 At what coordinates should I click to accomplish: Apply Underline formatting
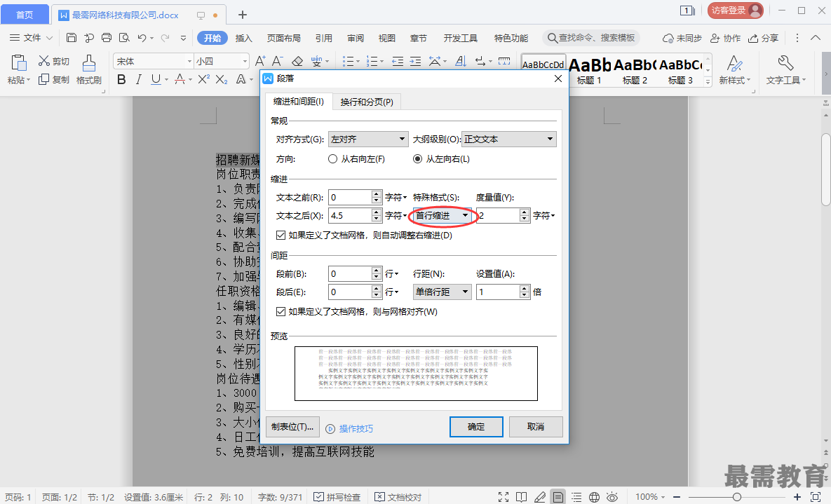coord(156,79)
